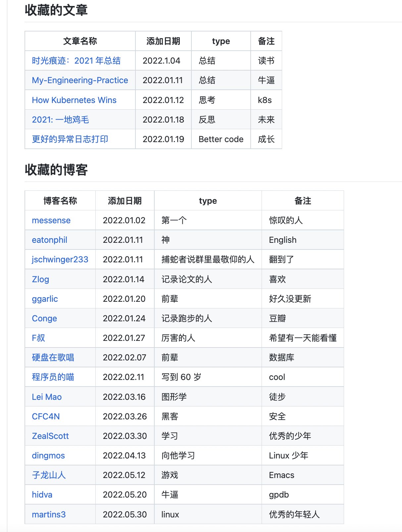
Task: Click the English note cell
Action: tap(303, 240)
